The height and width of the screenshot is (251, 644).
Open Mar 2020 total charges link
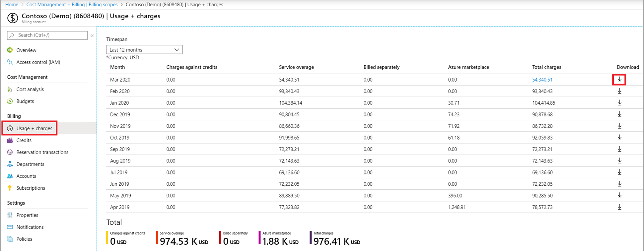coord(542,80)
